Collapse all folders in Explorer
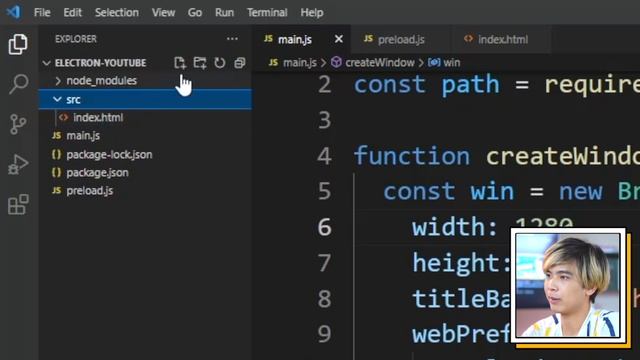The width and height of the screenshot is (640, 360). click(240, 63)
